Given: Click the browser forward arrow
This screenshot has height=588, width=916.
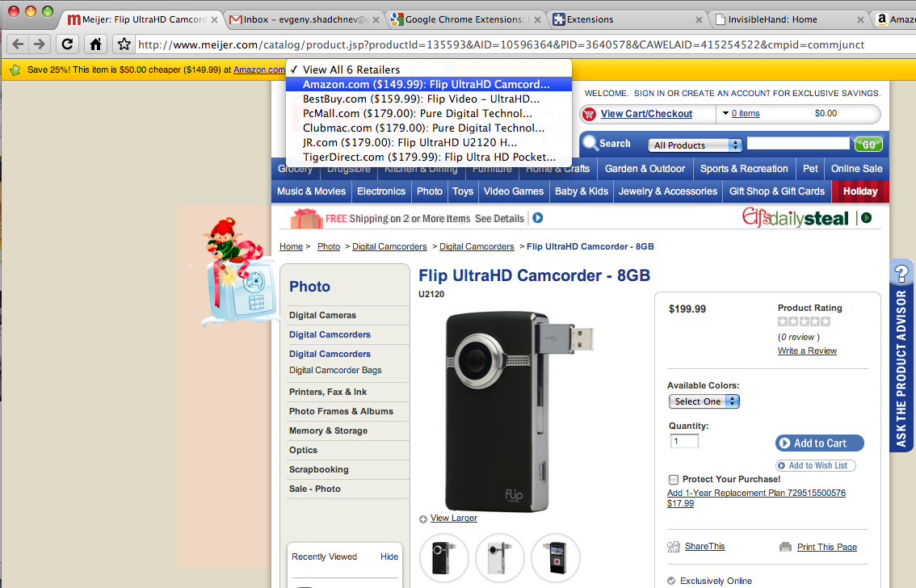Looking at the screenshot, I should 39,44.
